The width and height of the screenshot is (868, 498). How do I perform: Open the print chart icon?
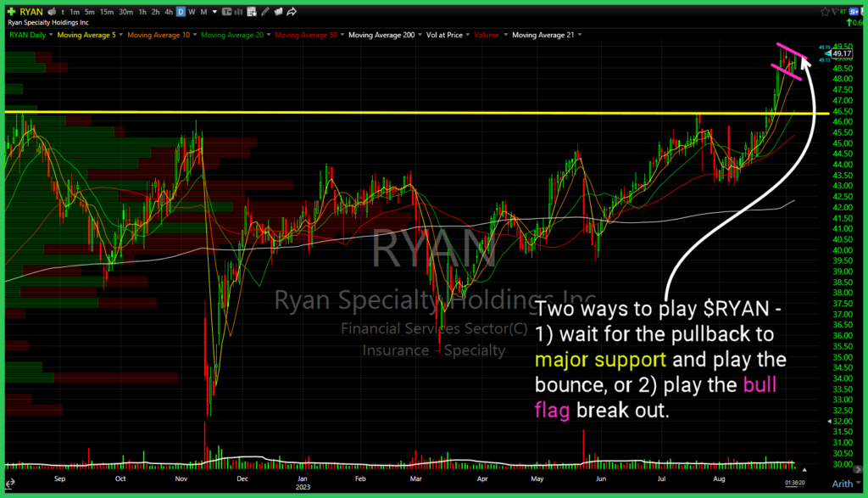click(52, 12)
